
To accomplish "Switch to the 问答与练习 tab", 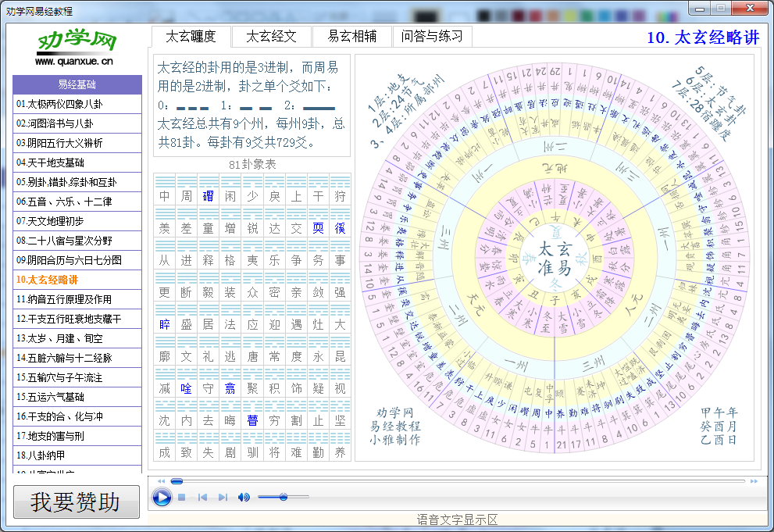I will 432,36.
